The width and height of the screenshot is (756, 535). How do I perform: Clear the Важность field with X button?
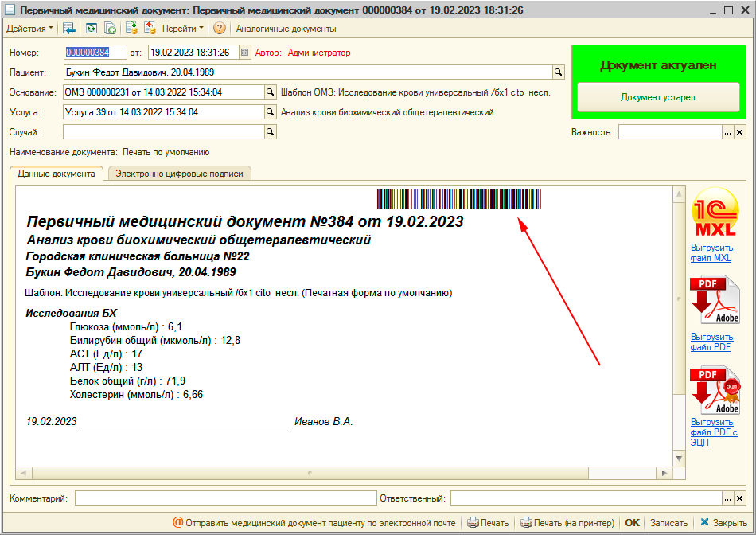[739, 132]
